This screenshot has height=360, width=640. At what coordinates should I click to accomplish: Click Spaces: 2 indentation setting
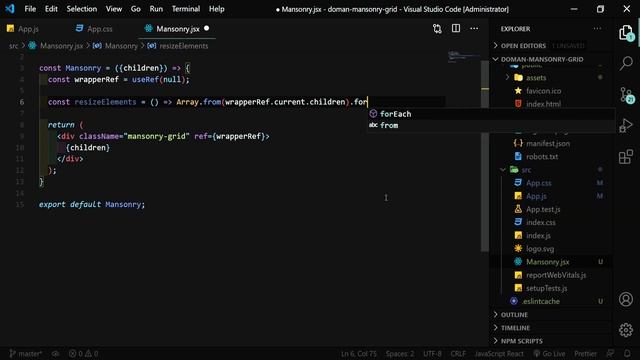[x=400, y=353]
